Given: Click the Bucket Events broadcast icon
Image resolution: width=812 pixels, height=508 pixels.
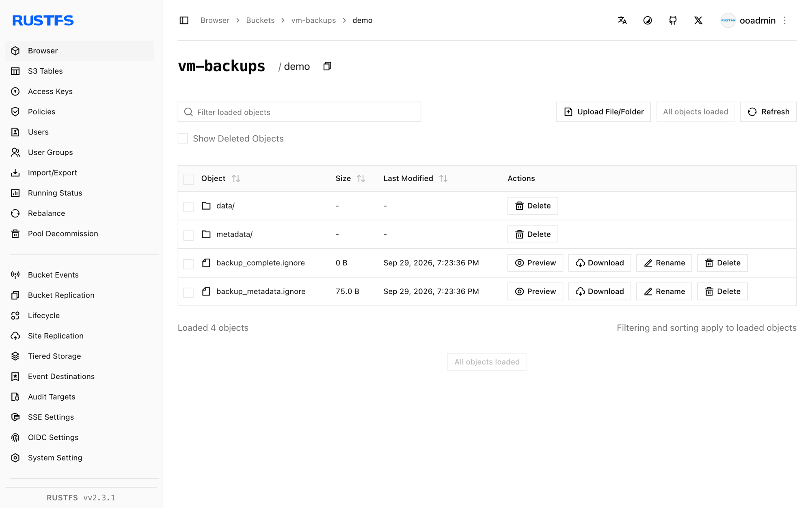Looking at the screenshot, I should pyautogui.click(x=15, y=275).
